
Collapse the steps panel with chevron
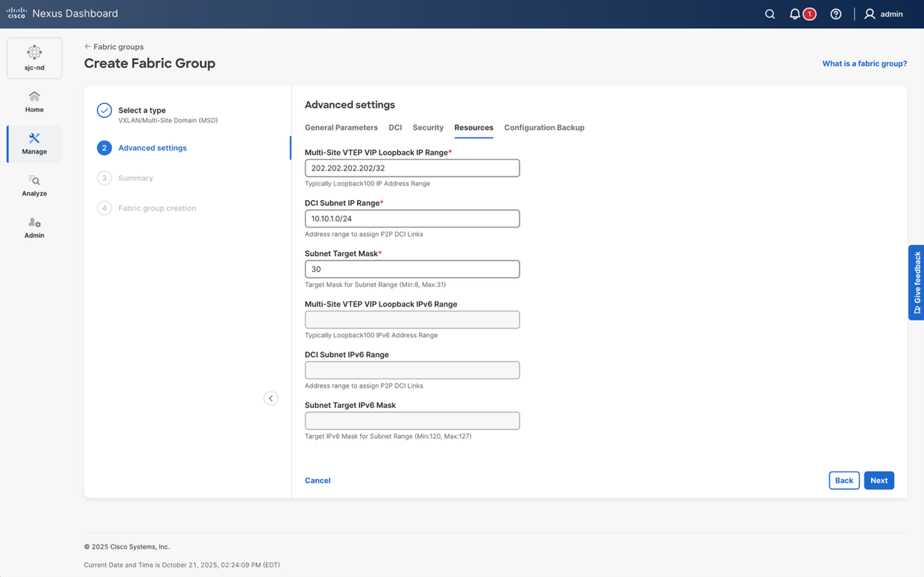[271, 399]
